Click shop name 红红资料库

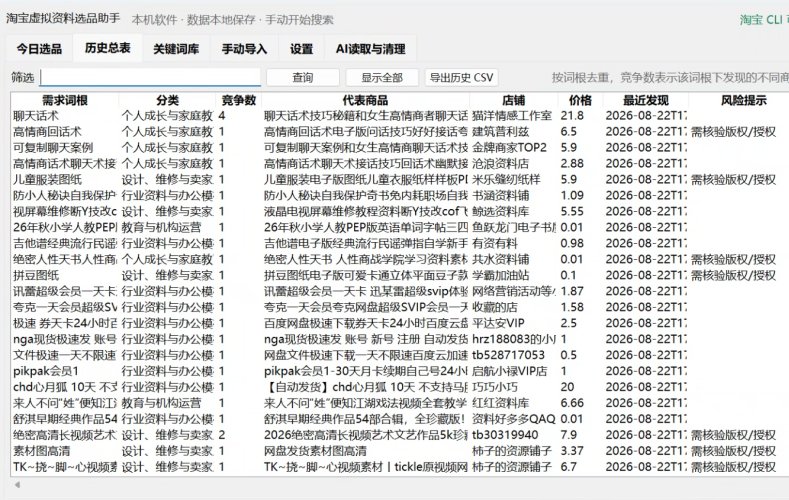(501, 403)
